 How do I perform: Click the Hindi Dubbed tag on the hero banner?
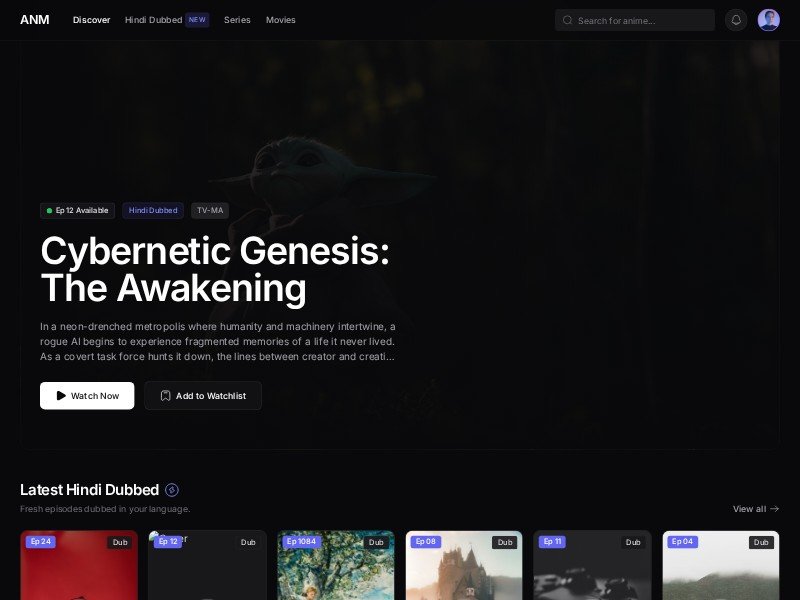[x=153, y=210]
